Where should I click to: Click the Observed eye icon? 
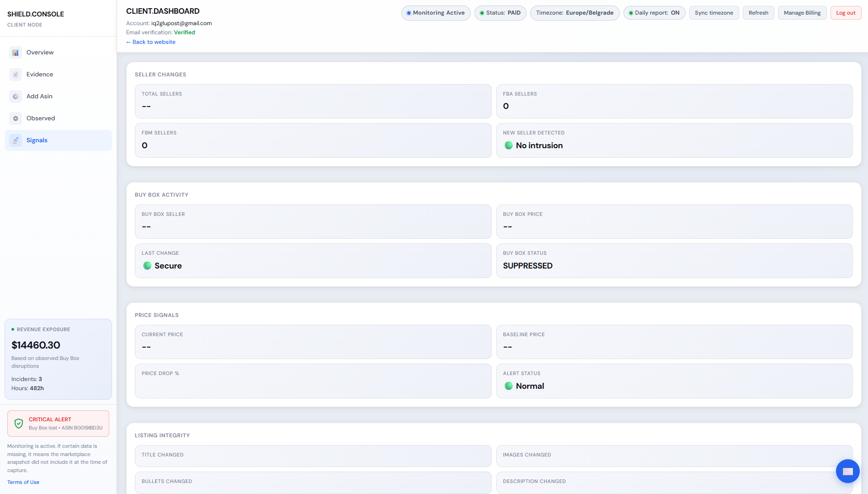click(x=16, y=118)
